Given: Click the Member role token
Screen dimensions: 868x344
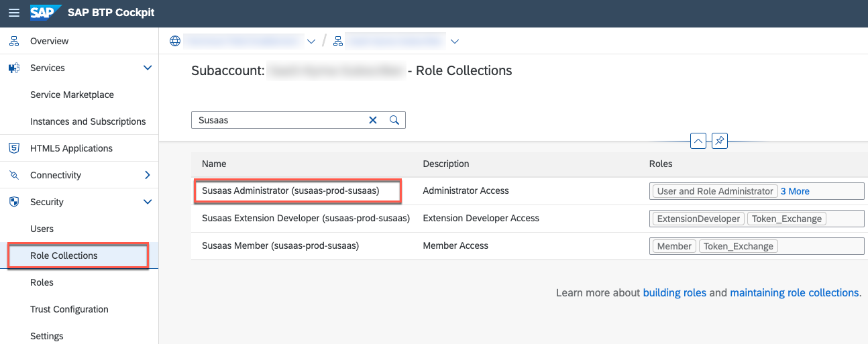Looking at the screenshot, I should point(674,246).
